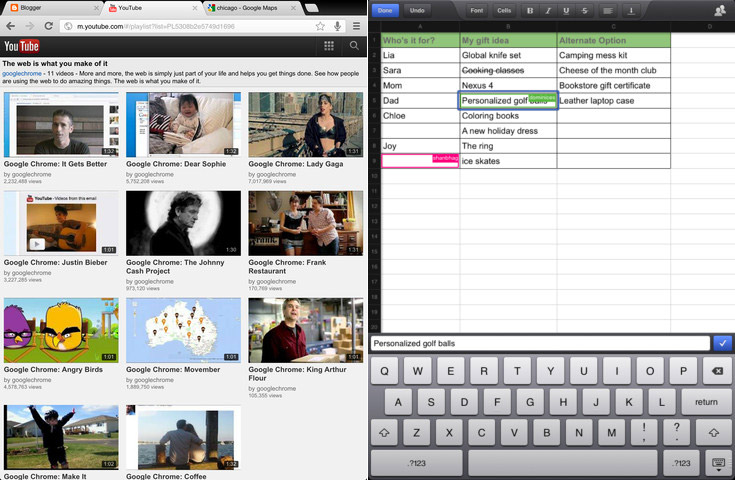Tap the voice search microphone
This screenshot has width=735, height=480.
tap(338, 26)
